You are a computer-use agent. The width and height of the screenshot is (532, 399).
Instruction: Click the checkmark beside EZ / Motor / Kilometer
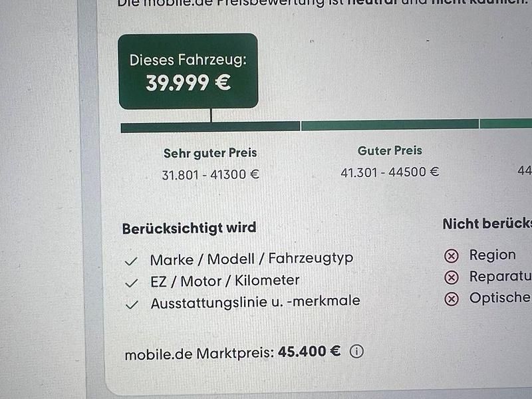(x=132, y=282)
